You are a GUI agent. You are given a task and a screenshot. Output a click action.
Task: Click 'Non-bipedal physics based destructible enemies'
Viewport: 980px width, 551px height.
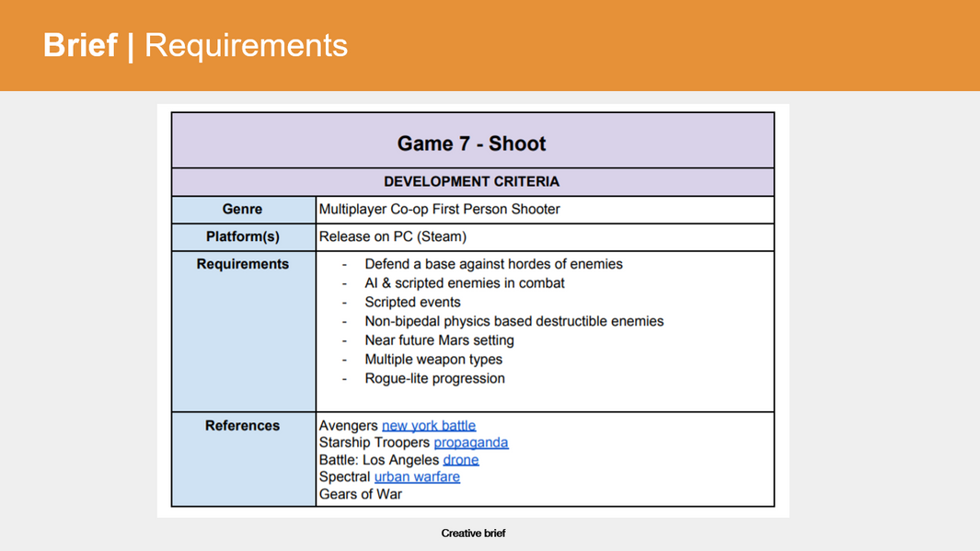coord(514,321)
